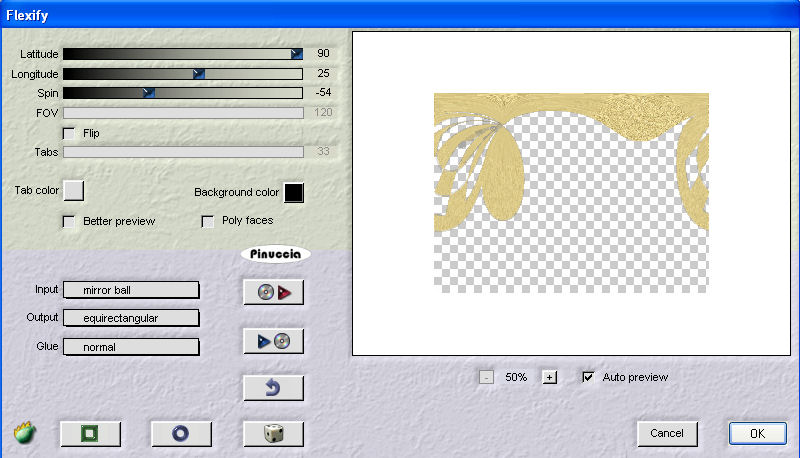Viewport: 800px width, 458px height.
Task: Click the Latitude value 90
Action: pyautogui.click(x=323, y=54)
